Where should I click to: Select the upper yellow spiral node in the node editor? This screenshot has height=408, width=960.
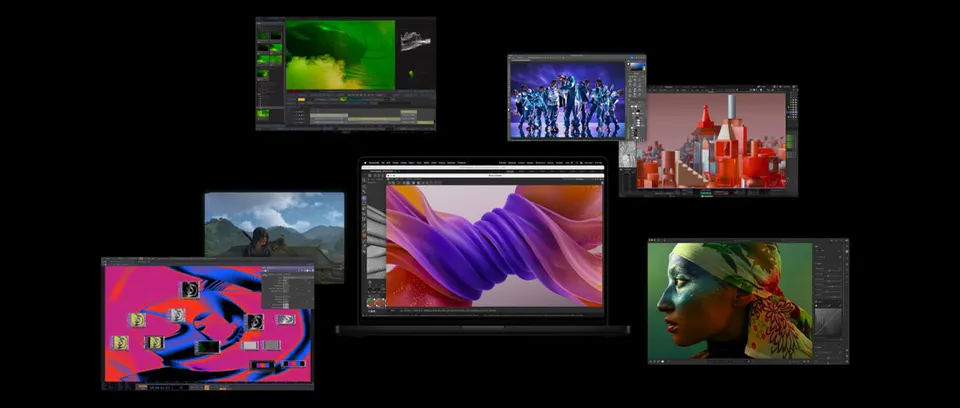pyautogui.click(x=137, y=320)
